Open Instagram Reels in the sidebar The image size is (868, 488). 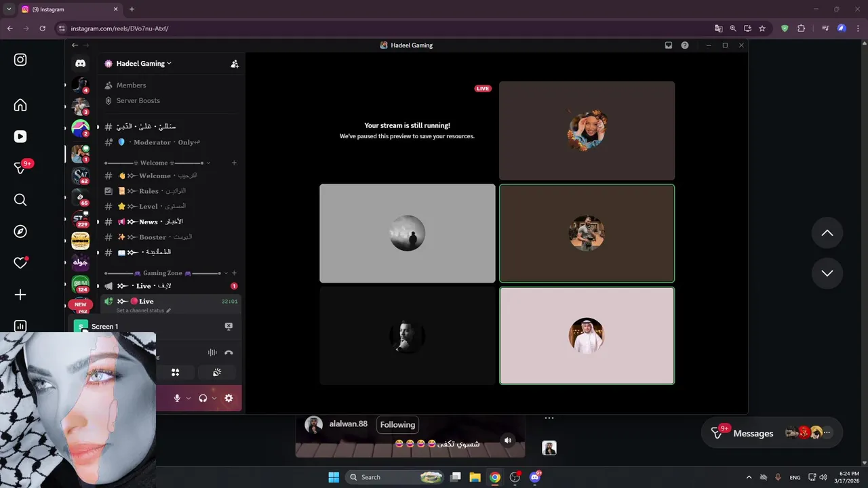[x=20, y=136]
